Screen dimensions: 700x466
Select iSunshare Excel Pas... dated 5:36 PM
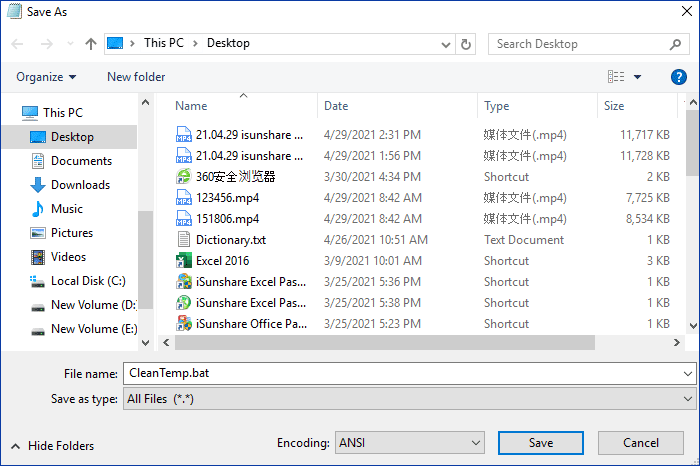pos(241,282)
